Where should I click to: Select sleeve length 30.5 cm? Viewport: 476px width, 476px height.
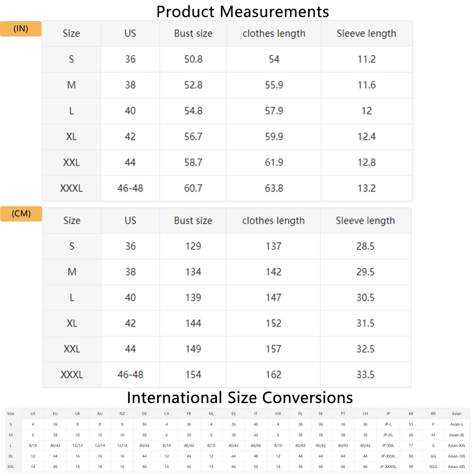point(365,298)
